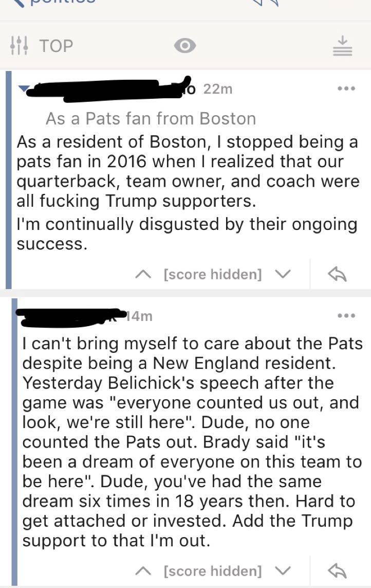The image size is (371, 588).
Task: Tap the download/jump to bottom arrow icon
Action: [x=343, y=46]
